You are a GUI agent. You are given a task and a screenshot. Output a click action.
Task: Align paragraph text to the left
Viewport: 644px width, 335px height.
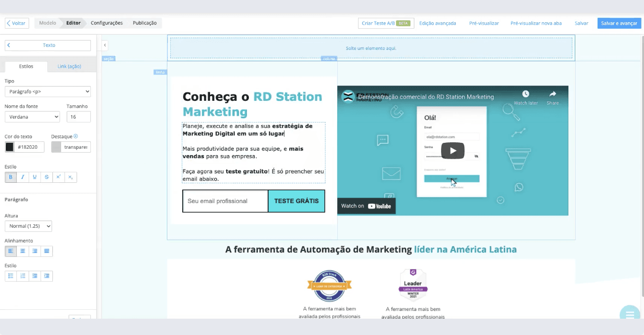point(10,251)
